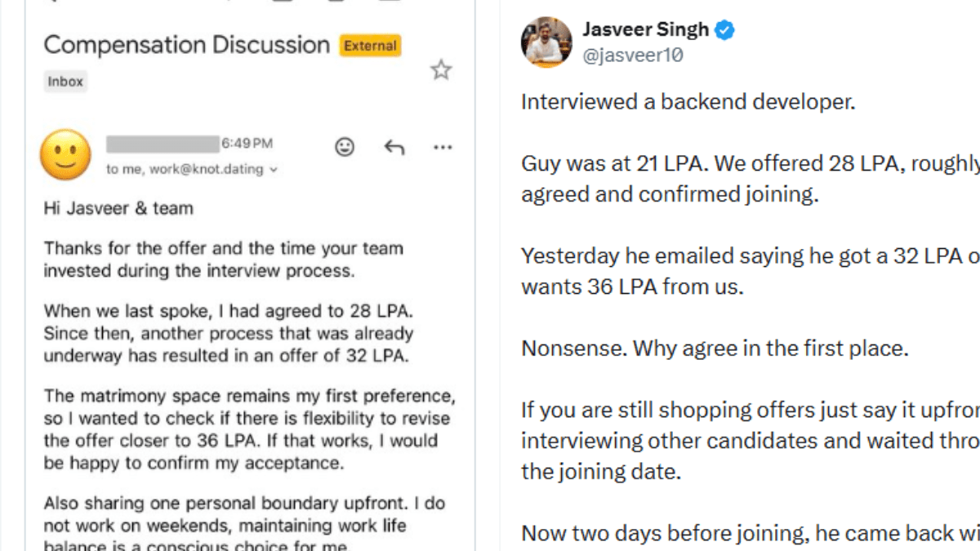This screenshot has height=551, width=980.
Task: Click the reply arrow icon
Action: point(394,147)
